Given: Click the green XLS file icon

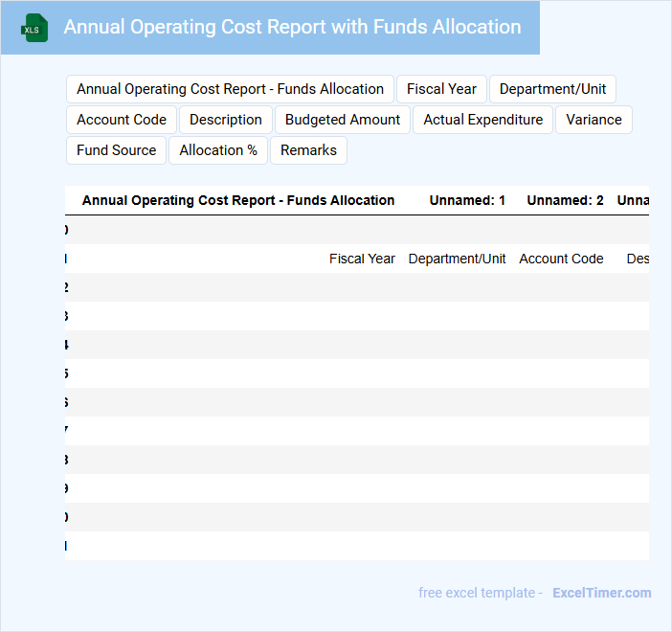Looking at the screenshot, I should [34, 28].
